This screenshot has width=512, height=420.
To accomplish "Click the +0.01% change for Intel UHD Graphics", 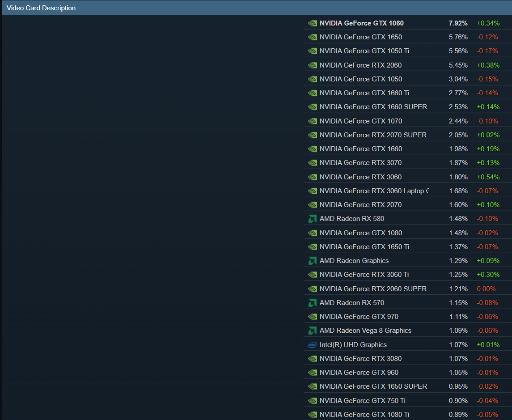I will coord(488,345).
